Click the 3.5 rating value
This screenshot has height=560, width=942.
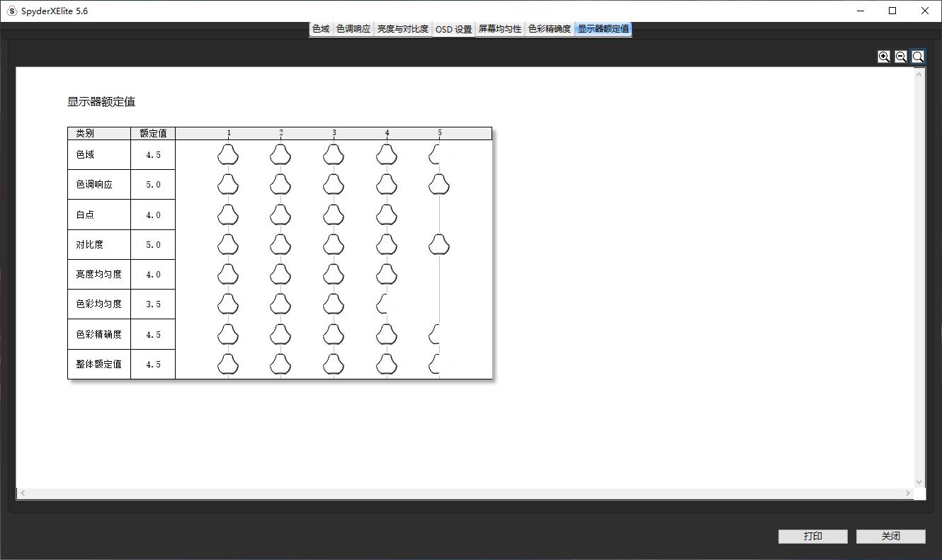153,304
